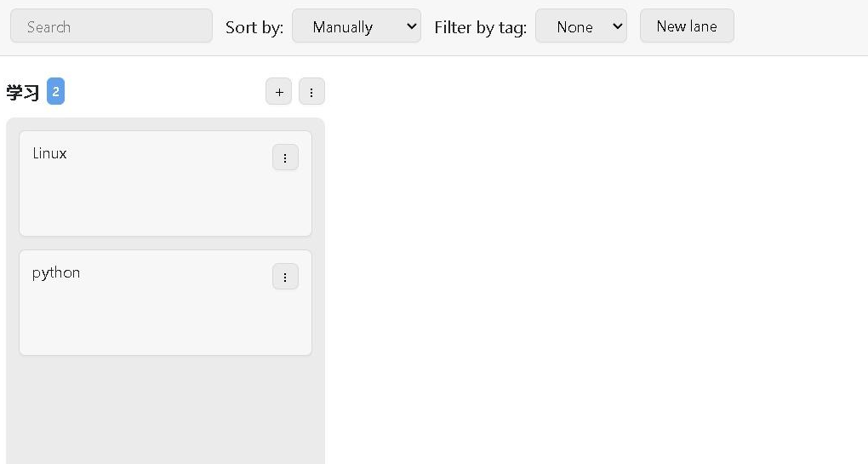Click the 学习 lane title
Screen dimensions: 868x464
point(23,92)
